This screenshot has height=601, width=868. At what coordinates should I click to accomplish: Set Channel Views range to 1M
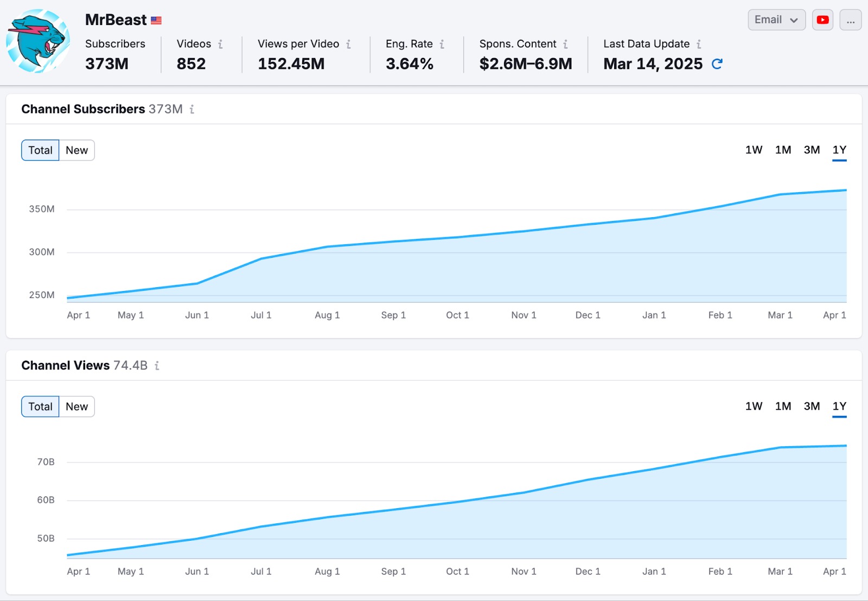pos(783,406)
